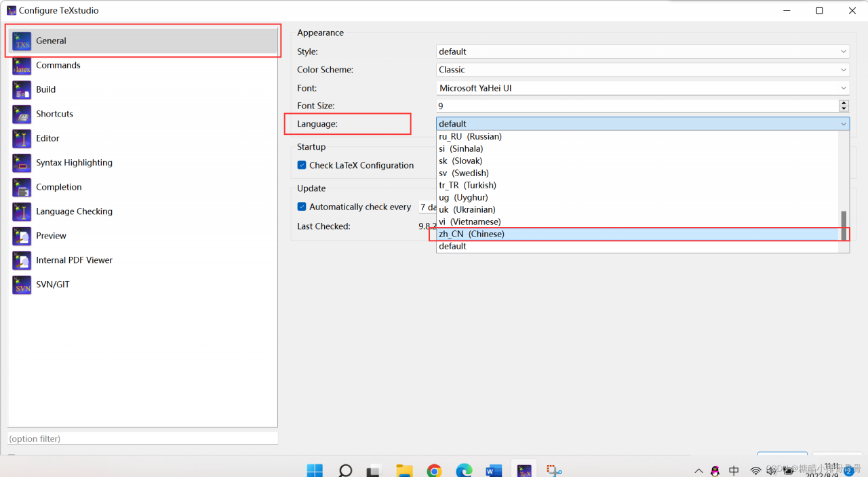Image resolution: width=868 pixels, height=477 pixels.
Task: Open the Color Scheme dropdown showing Classic
Action: coord(643,70)
